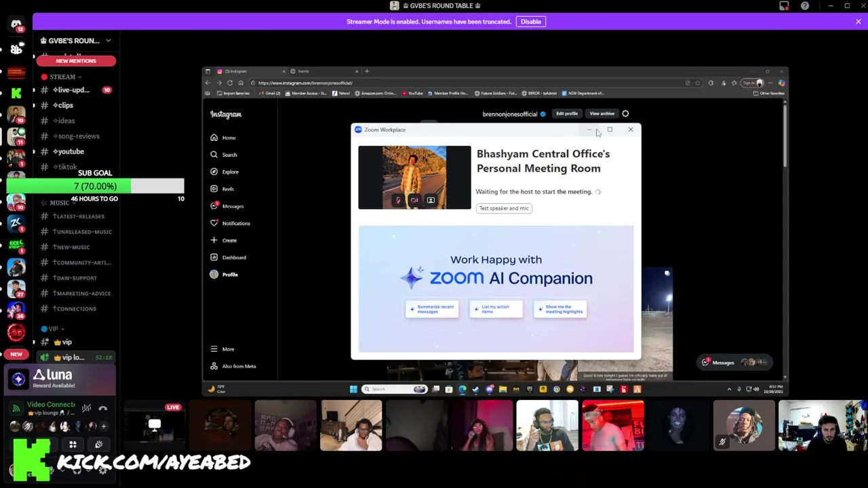
Task: Click List my action items in Zoom
Action: click(496, 309)
